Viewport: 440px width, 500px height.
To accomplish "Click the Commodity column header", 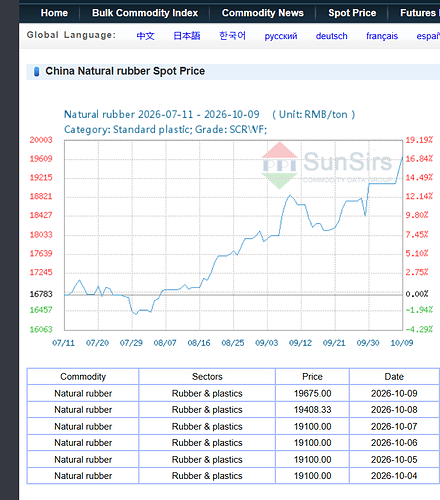I will click(x=83, y=377).
